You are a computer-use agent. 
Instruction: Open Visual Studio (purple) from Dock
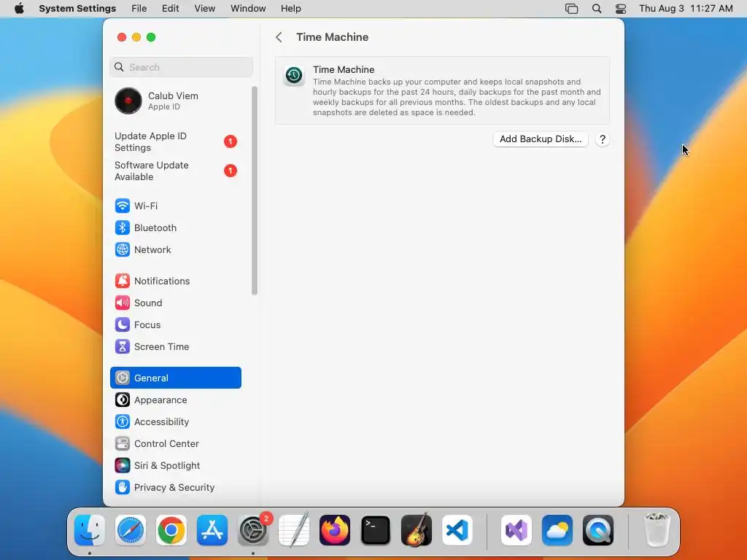point(516,530)
